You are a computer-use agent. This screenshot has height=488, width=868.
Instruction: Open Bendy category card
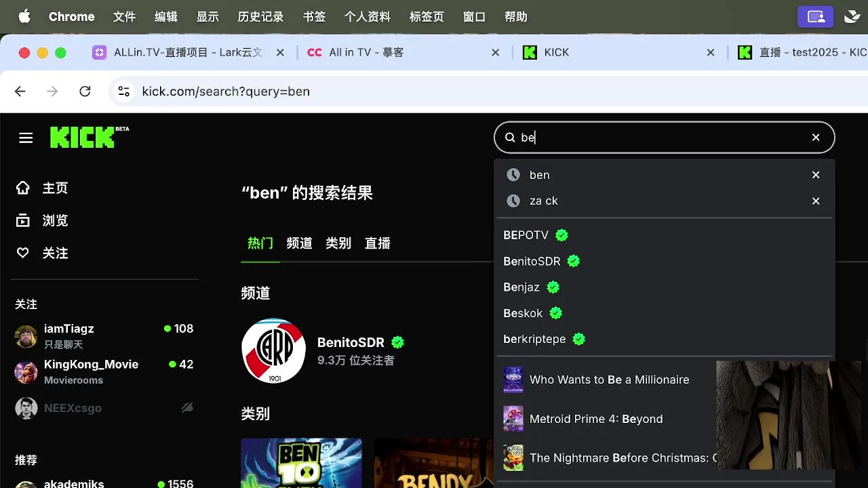(x=434, y=463)
